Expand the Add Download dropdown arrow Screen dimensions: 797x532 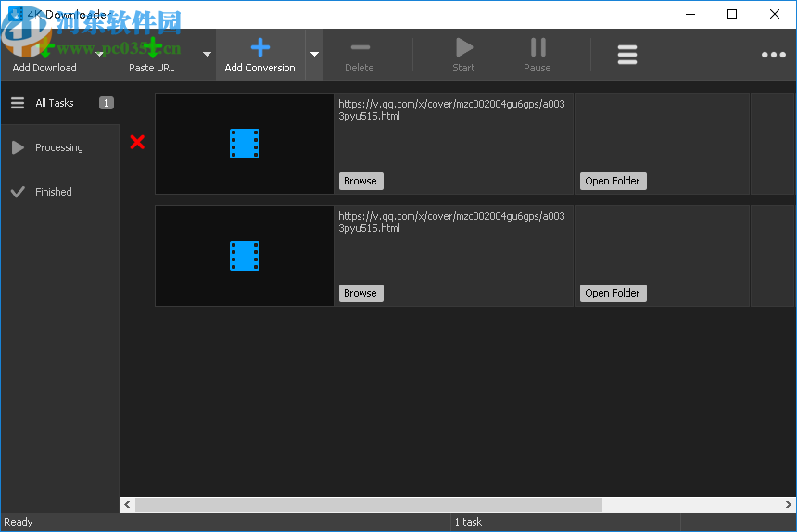[x=100, y=54]
